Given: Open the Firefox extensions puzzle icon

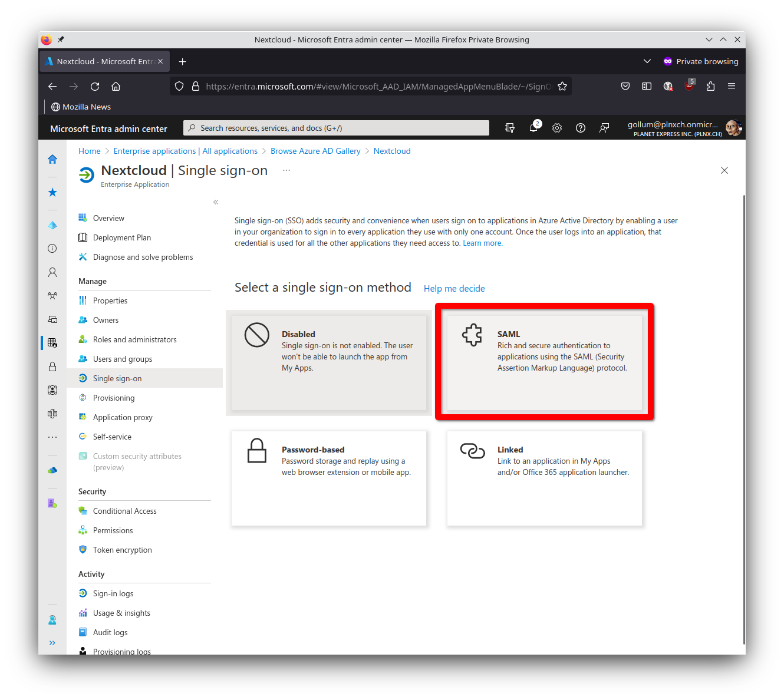Looking at the screenshot, I should point(710,86).
